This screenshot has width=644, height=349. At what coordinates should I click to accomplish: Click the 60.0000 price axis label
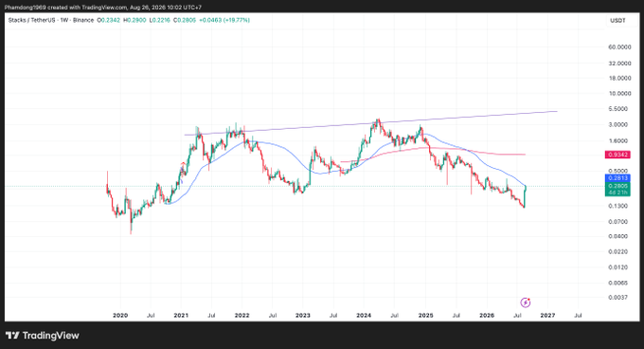tap(619, 47)
